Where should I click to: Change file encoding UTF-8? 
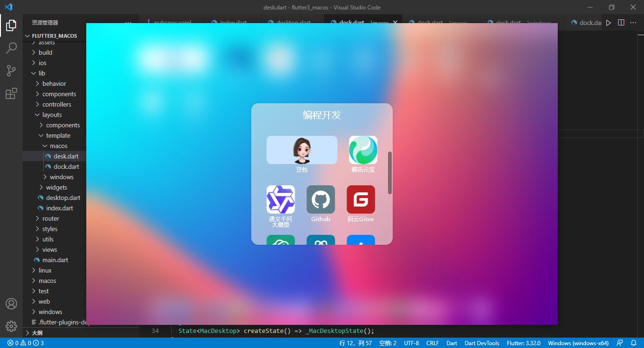[x=412, y=343]
